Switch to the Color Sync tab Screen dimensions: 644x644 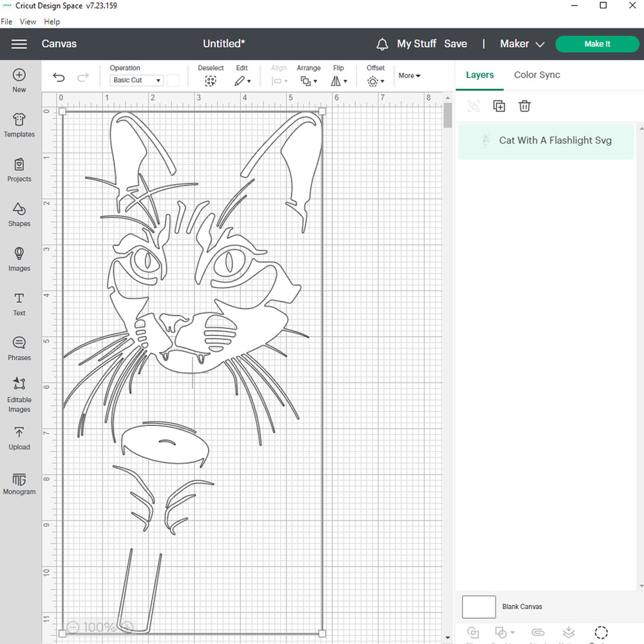click(x=536, y=75)
